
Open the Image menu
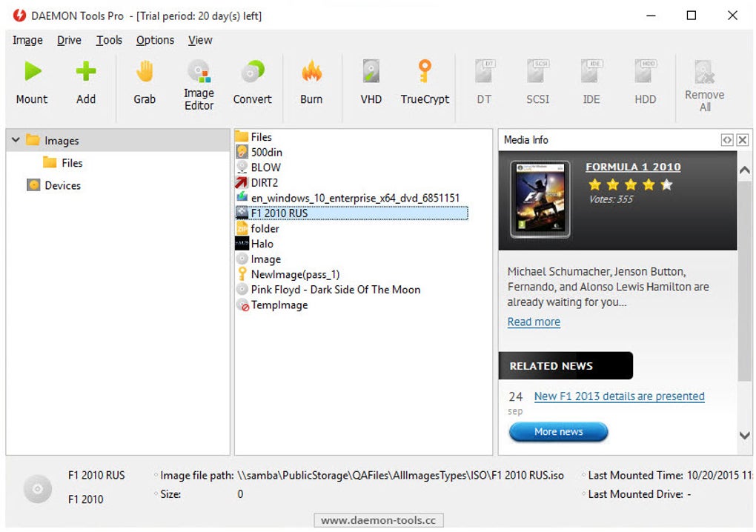click(27, 40)
